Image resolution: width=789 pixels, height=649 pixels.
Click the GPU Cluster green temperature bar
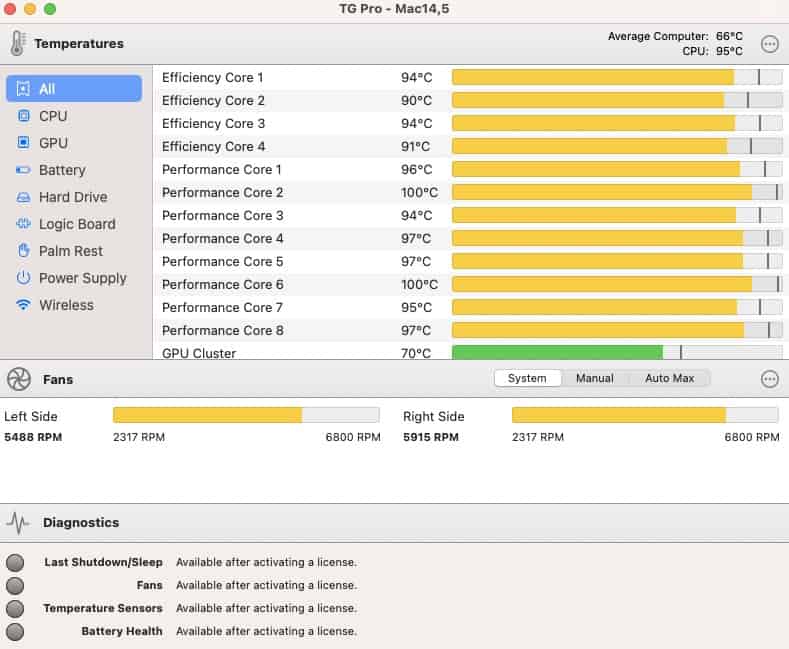[x=558, y=352]
